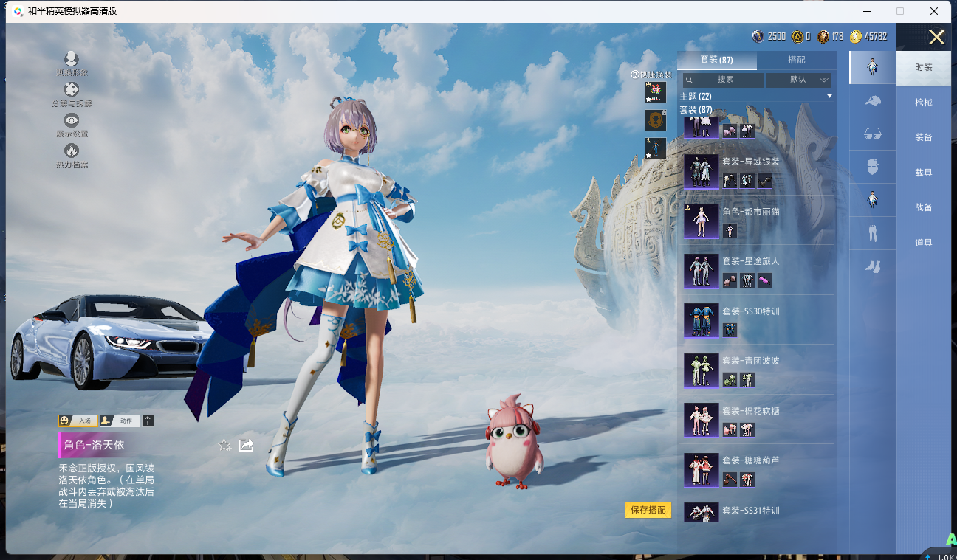Select the 套装-SS31特训 outfit thumbnail
This screenshot has height=560, width=957.
coord(701,512)
